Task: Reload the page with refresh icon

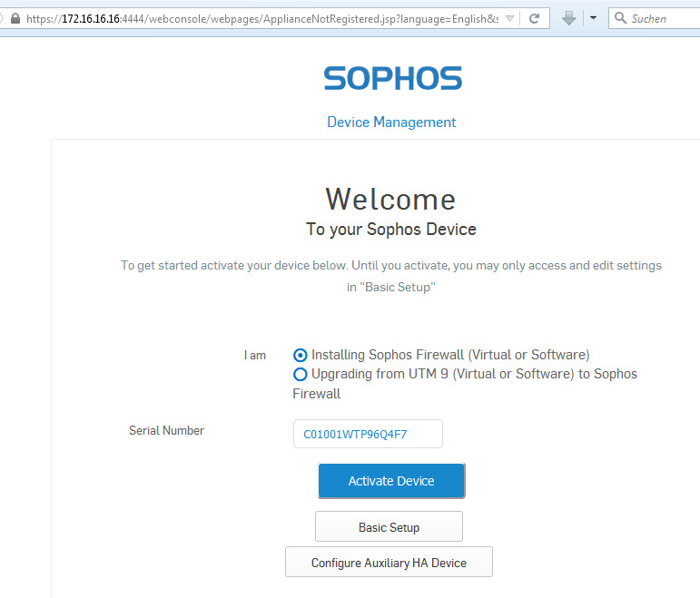Action: coord(535,19)
